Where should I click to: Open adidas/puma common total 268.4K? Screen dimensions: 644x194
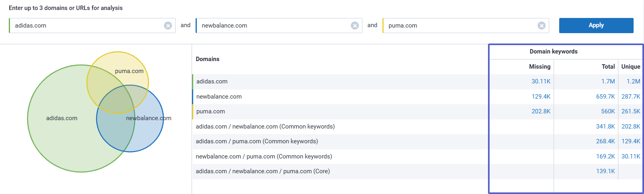[x=606, y=141]
